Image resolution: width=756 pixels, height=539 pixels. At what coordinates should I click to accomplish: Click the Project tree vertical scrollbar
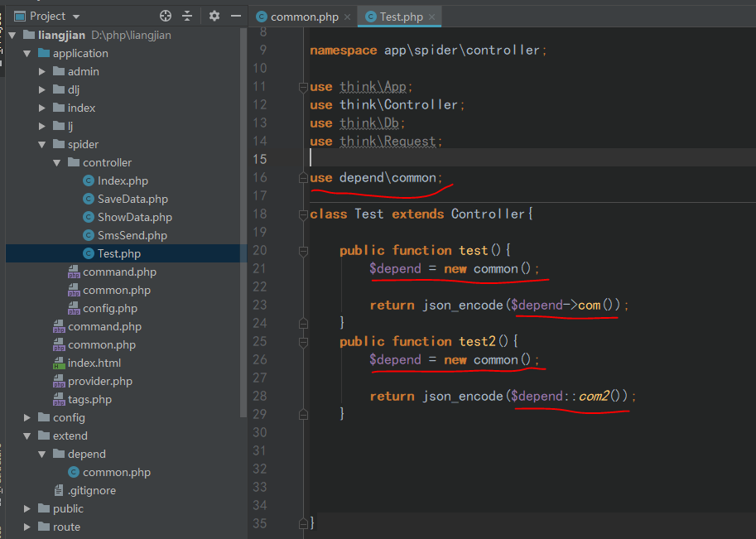pyautogui.click(x=243, y=207)
